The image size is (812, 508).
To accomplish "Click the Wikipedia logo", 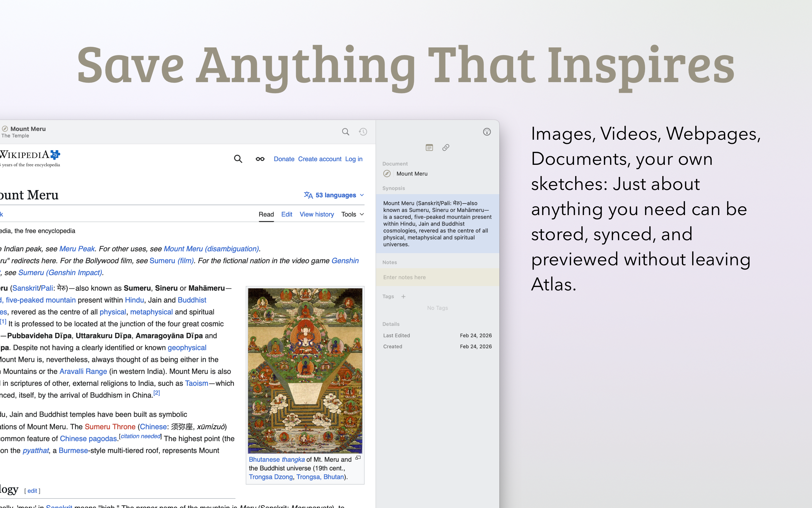I will click(30, 158).
